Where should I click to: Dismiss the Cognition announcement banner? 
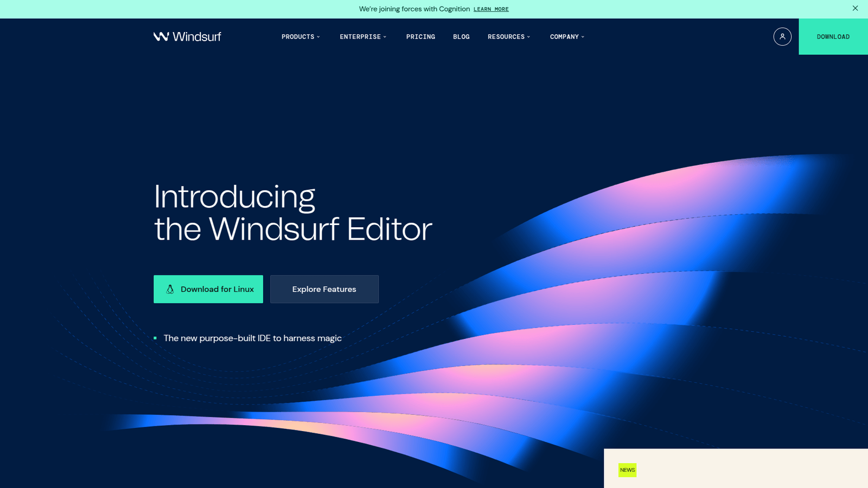855,8
